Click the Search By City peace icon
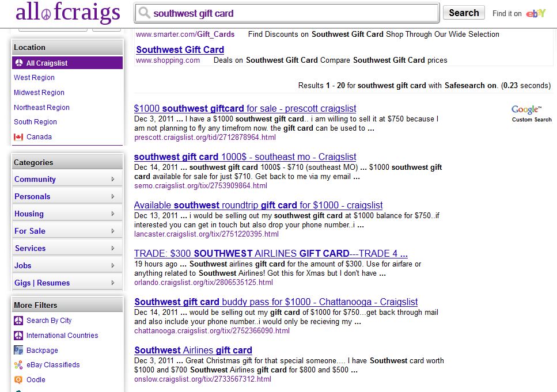Viewport: 557px width, 392px height. pos(18,321)
